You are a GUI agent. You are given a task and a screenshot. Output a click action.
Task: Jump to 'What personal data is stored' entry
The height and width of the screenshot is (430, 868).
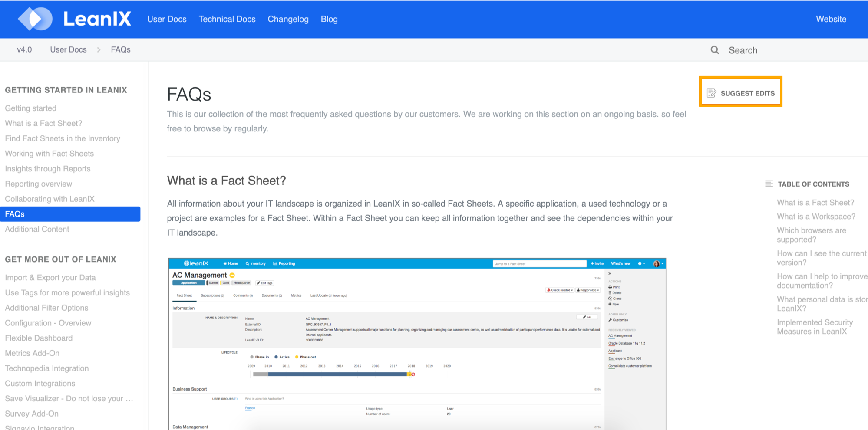[x=822, y=304]
